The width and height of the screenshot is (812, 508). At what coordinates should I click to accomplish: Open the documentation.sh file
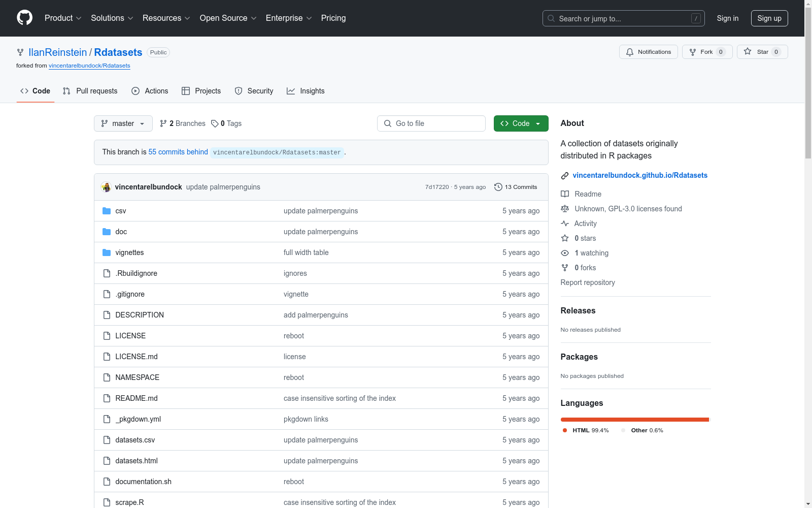[143, 482]
